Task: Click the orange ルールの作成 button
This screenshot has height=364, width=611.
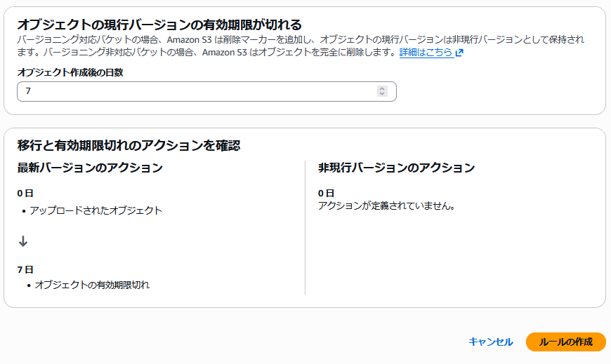Action: (565, 342)
